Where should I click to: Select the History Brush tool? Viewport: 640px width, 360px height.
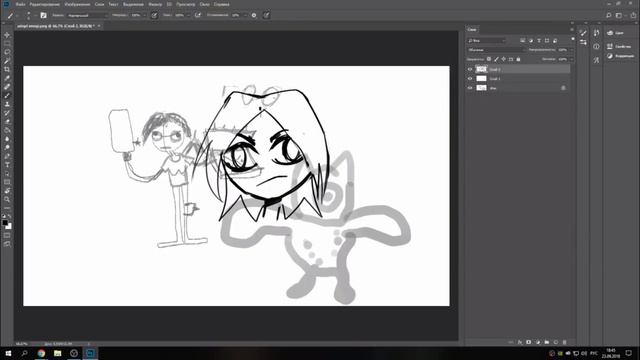pos(7,113)
